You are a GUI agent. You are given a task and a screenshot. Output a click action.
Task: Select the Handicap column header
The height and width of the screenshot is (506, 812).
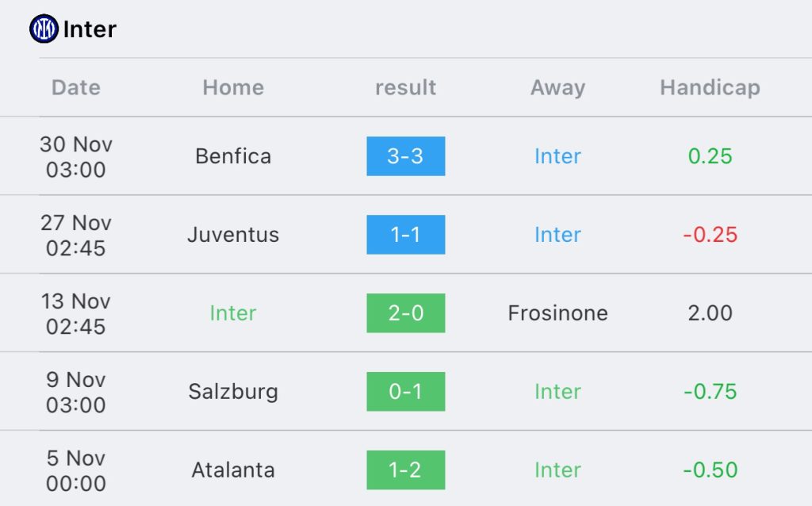coord(710,87)
